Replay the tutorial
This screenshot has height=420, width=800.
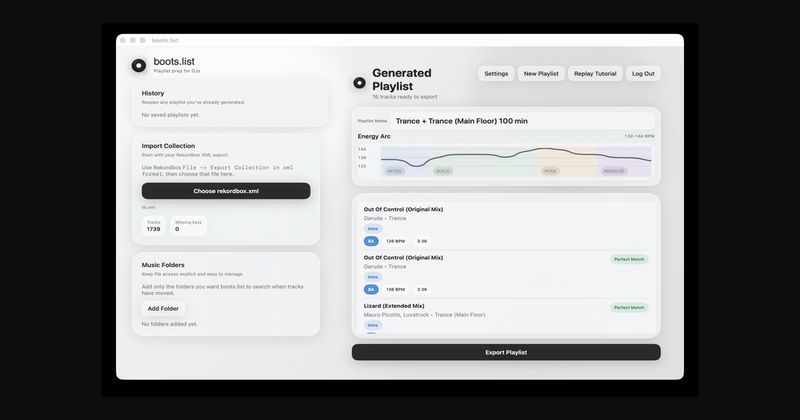point(595,74)
